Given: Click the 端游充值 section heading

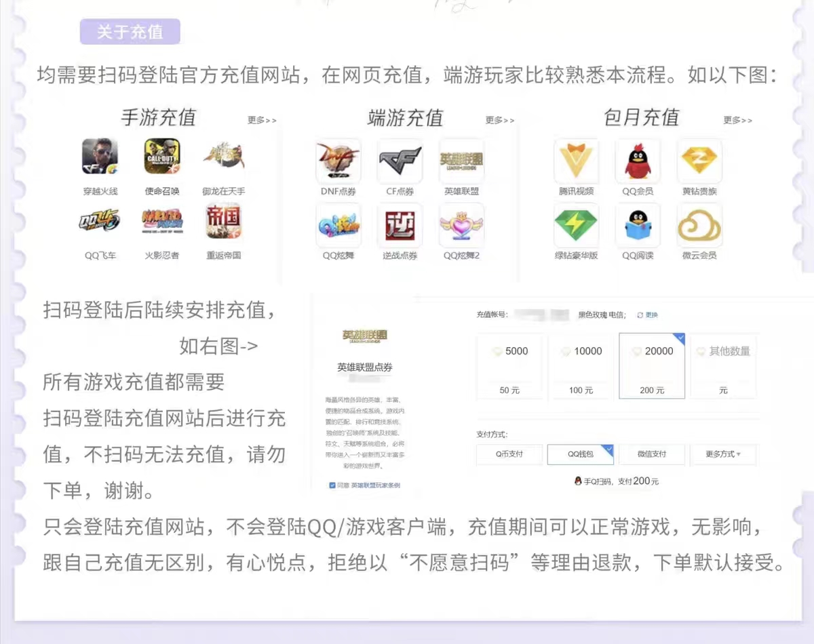Looking at the screenshot, I should click(x=405, y=117).
